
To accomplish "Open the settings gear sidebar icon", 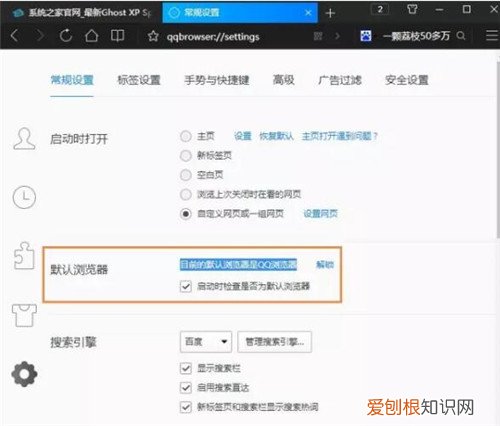I will point(24,374).
